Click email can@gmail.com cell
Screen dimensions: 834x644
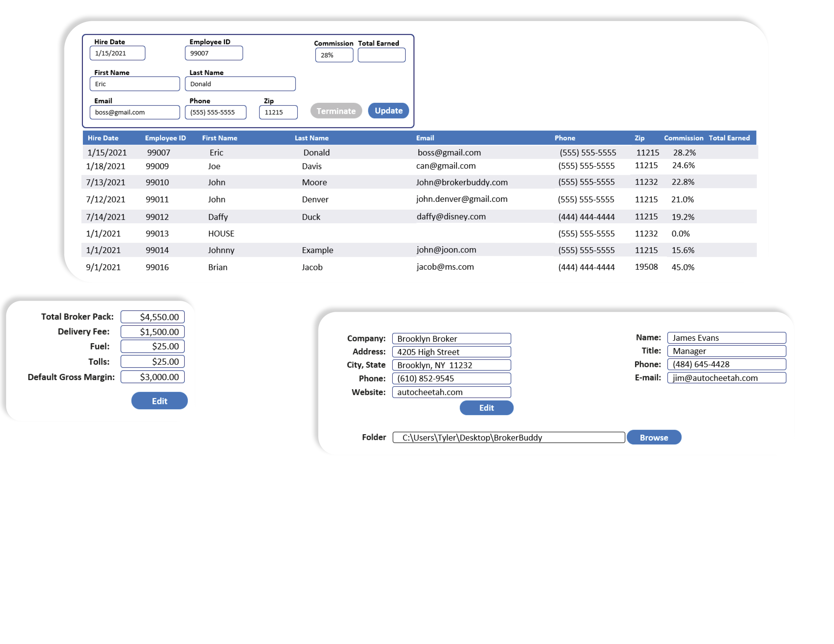[446, 166]
